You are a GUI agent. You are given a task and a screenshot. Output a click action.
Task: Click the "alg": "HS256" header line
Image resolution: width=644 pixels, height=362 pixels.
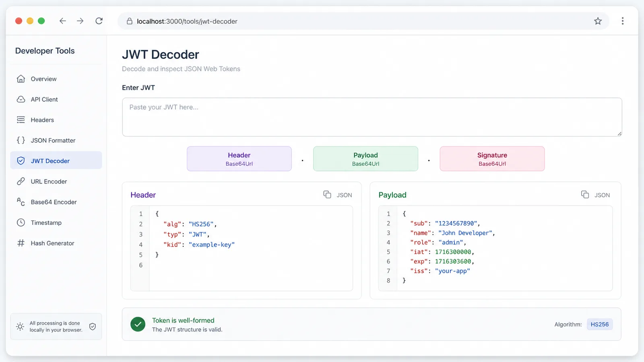[190, 224]
